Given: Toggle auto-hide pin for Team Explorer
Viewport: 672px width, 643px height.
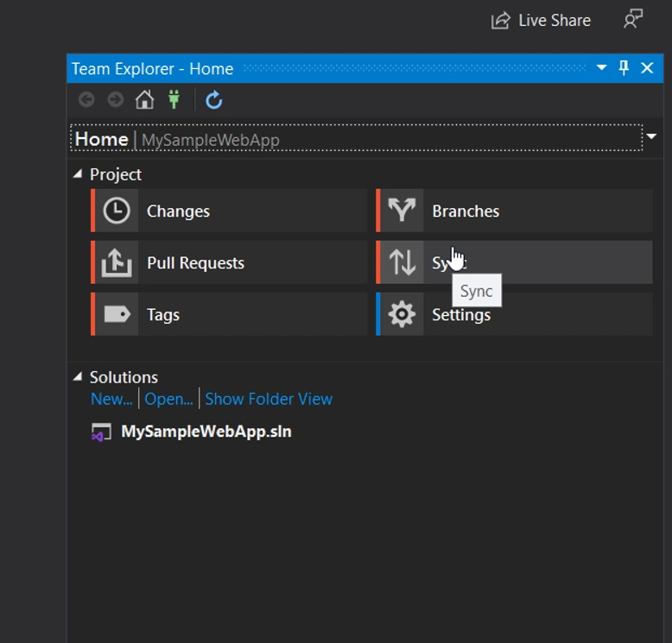Looking at the screenshot, I should click(x=624, y=67).
